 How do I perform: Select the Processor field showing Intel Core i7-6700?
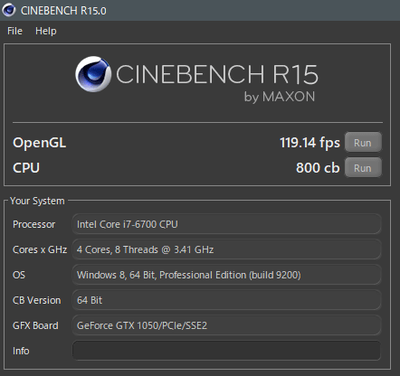click(226, 224)
